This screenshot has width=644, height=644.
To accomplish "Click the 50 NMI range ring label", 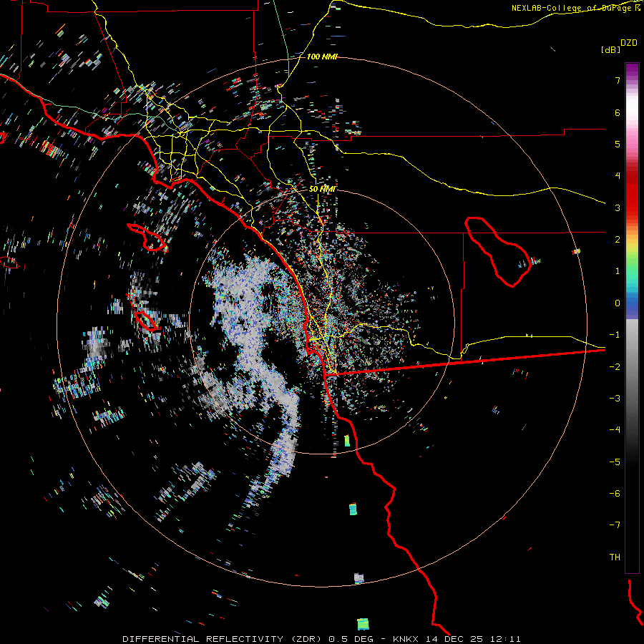I will (x=322, y=189).
